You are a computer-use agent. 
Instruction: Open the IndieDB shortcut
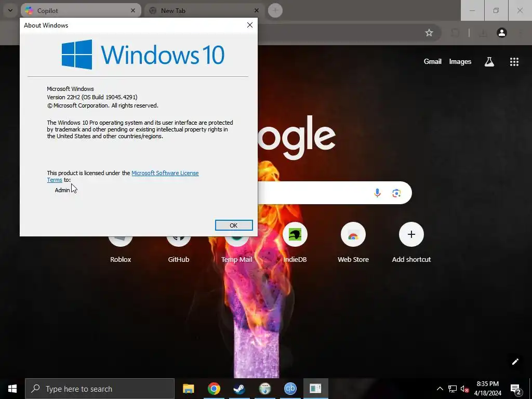[x=295, y=243]
